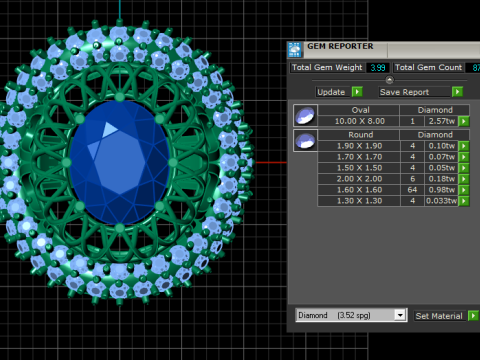Screen dimensions: 480x360
Task: Click the blue oval center gemstone
Action: 120,163
